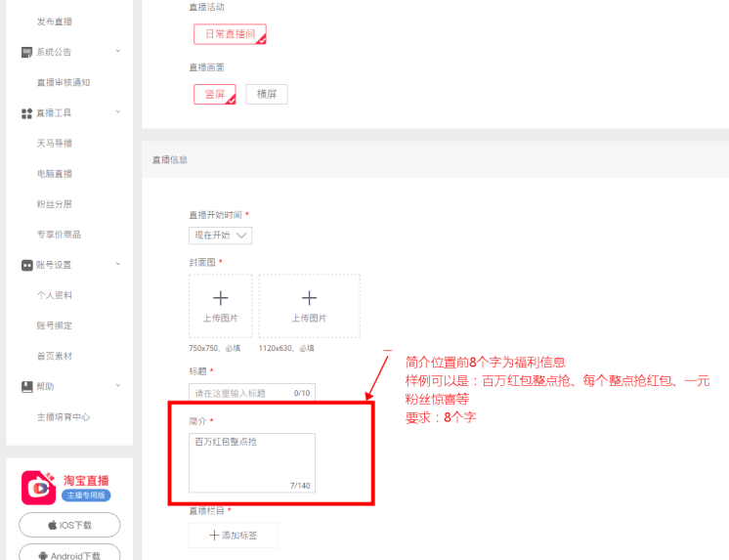Image resolution: width=729 pixels, height=560 pixels.
Task: Open 粉丝分层 menu item
Action: pos(55,204)
